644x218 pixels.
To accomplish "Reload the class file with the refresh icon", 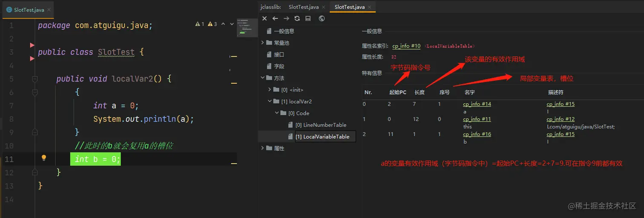I will point(297,18).
